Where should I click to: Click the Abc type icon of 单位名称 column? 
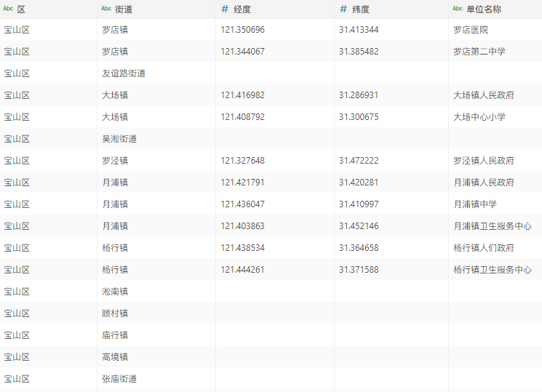pyautogui.click(x=458, y=9)
